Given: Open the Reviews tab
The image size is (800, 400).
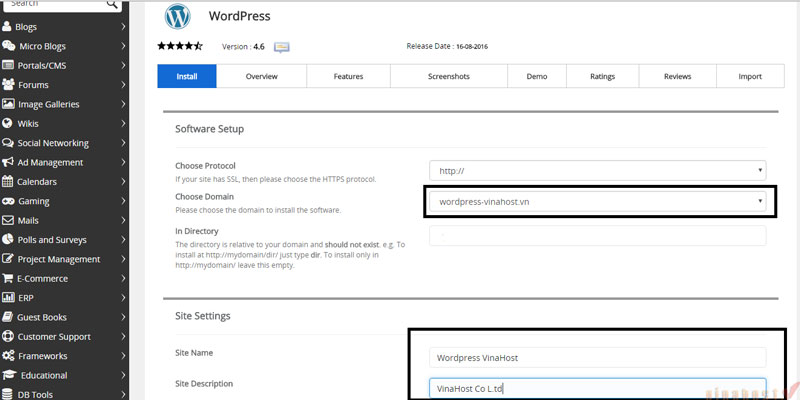Looking at the screenshot, I should pyautogui.click(x=678, y=76).
